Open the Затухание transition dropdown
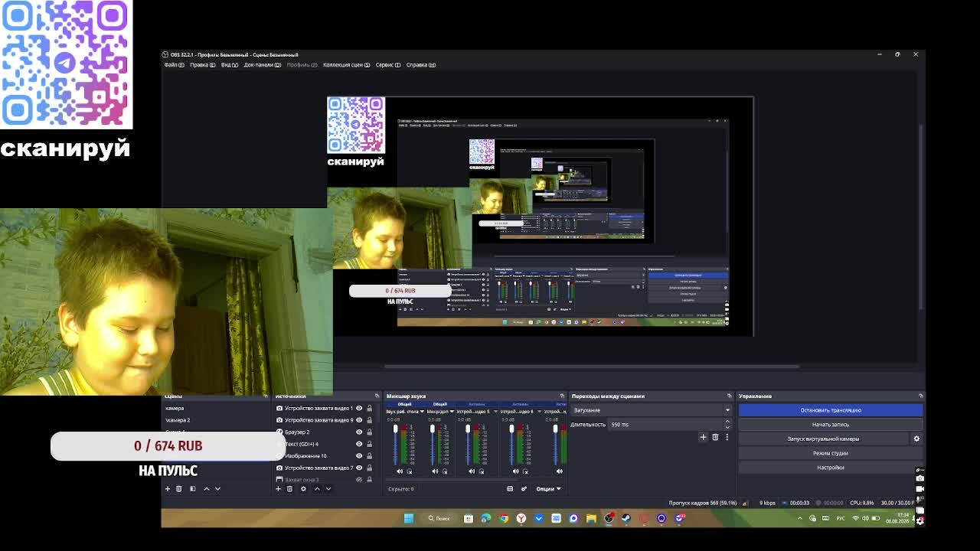The image size is (980, 551). (x=652, y=410)
